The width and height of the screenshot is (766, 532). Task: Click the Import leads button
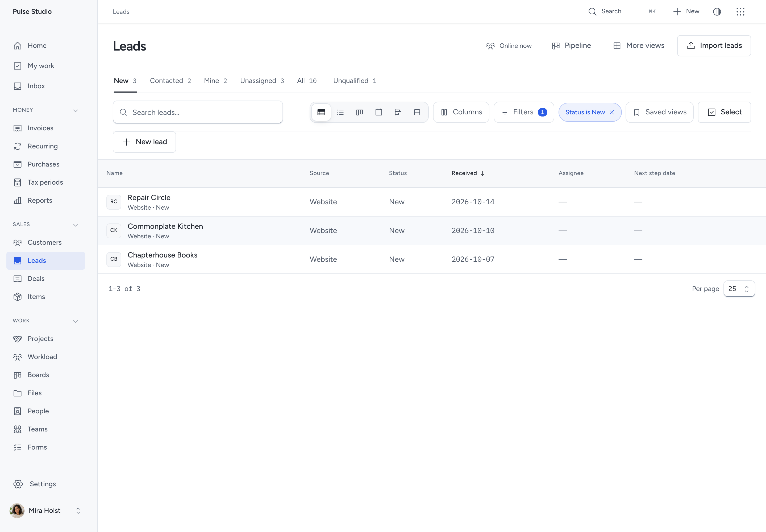click(714, 46)
